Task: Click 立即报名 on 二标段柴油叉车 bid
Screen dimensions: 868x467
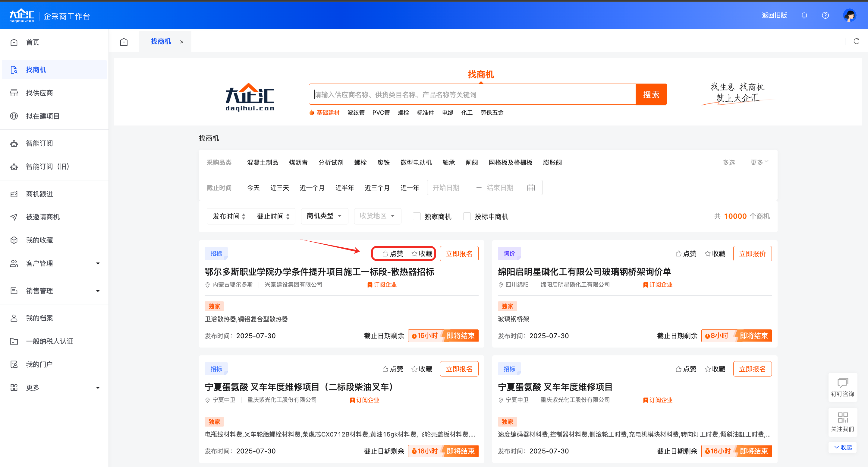Action: (459, 369)
